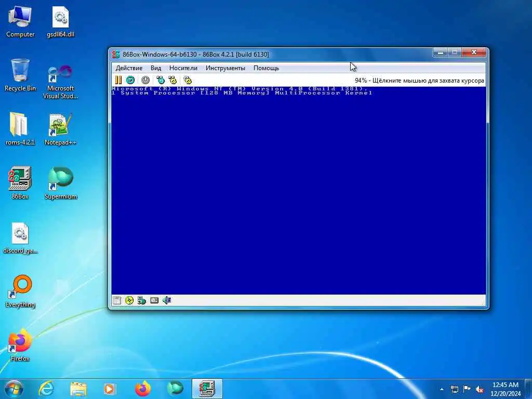Close the 86Box window

[x=474, y=52]
